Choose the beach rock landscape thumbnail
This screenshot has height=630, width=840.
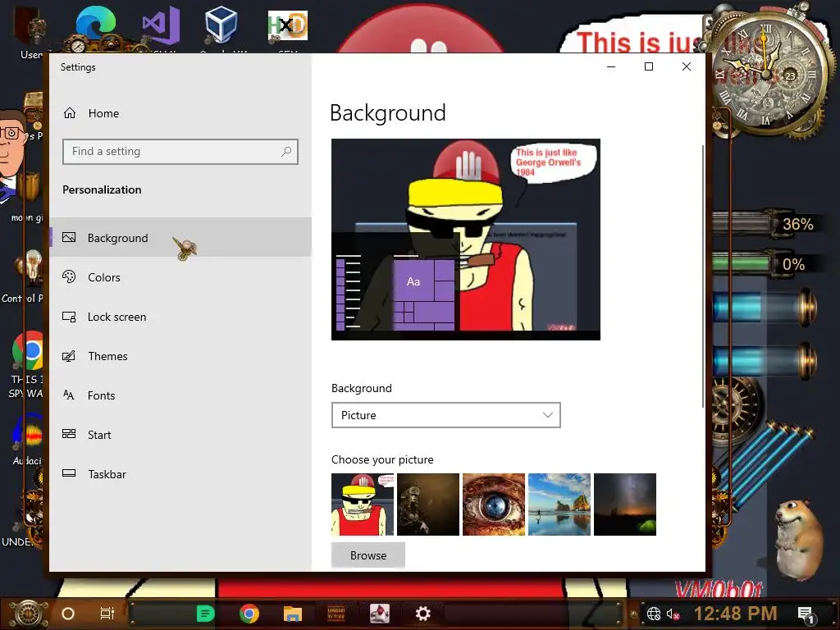tap(559, 504)
